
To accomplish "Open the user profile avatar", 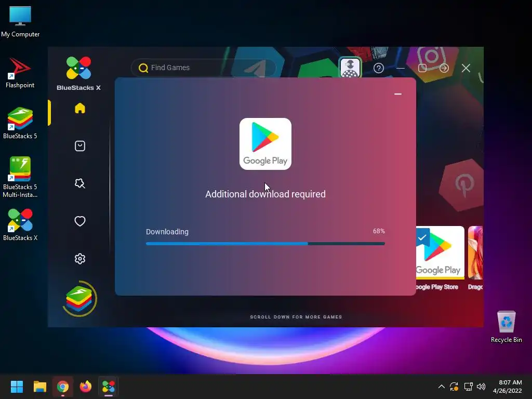I will pyautogui.click(x=350, y=68).
